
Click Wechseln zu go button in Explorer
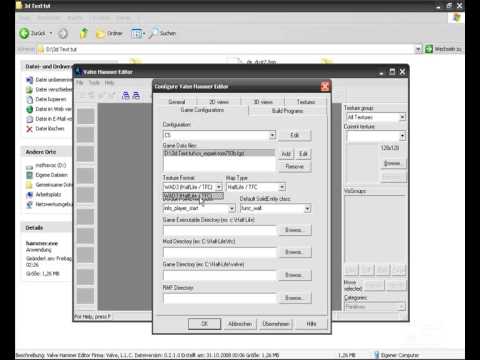(443, 49)
